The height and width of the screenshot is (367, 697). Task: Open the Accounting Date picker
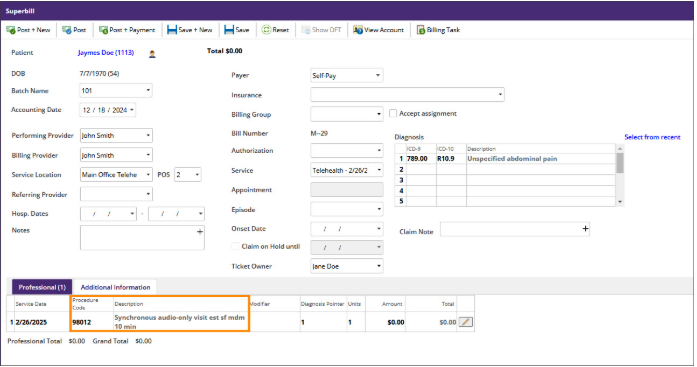[x=132, y=110]
